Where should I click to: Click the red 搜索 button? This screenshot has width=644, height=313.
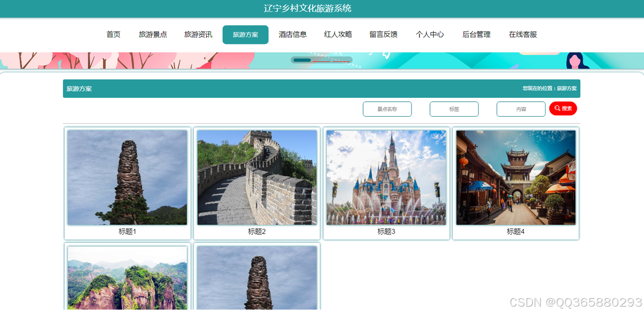tap(563, 109)
